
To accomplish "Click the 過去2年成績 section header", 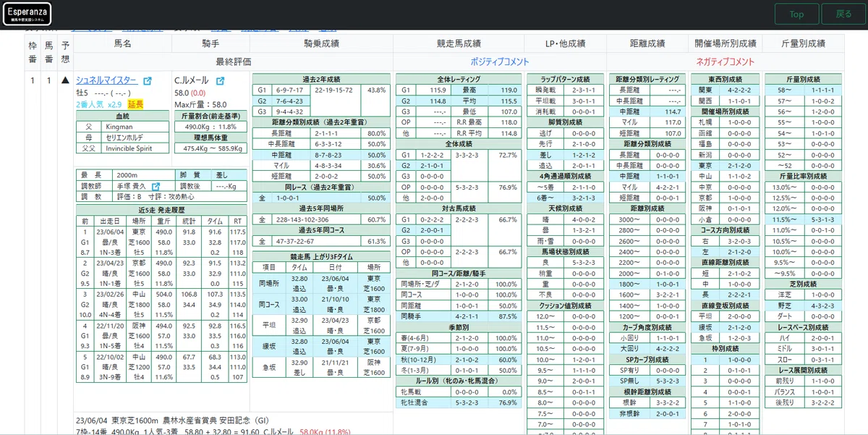I will [321, 79].
